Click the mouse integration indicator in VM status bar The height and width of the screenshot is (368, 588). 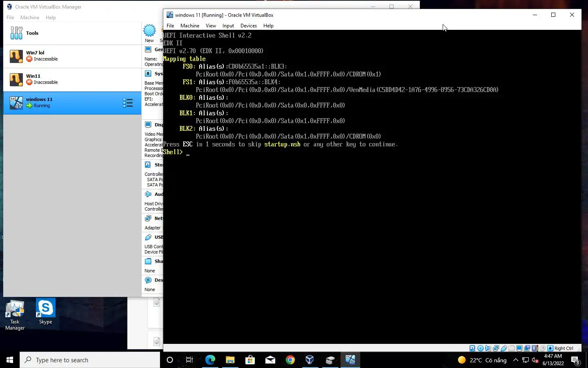pos(542,348)
